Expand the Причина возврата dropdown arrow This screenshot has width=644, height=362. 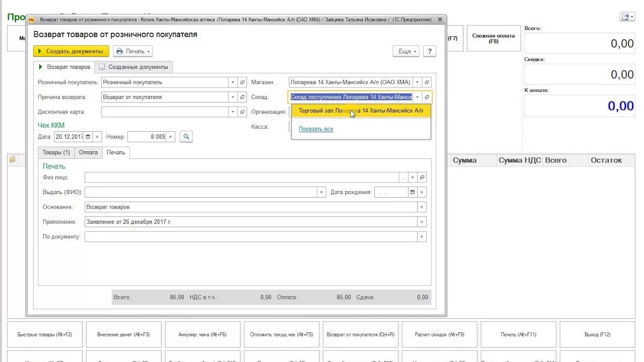(232, 97)
